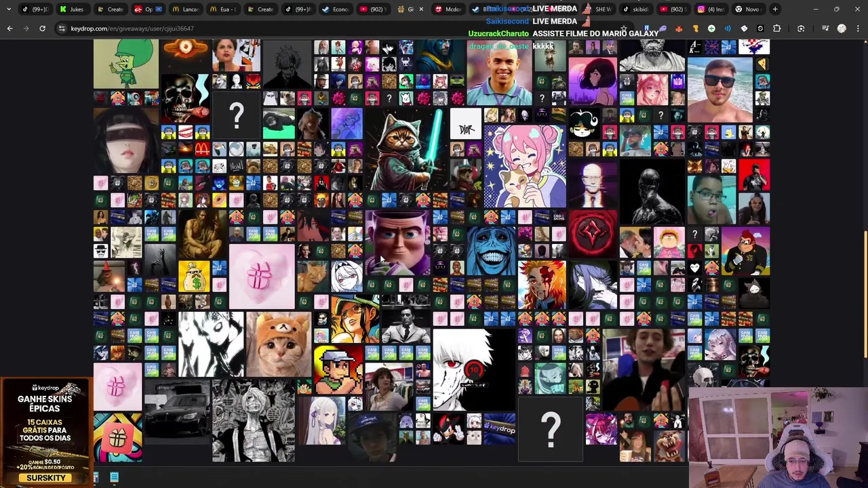The width and height of the screenshot is (868, 488).
Task: Bookmark this page with the star icon
Action: (624, 28)
